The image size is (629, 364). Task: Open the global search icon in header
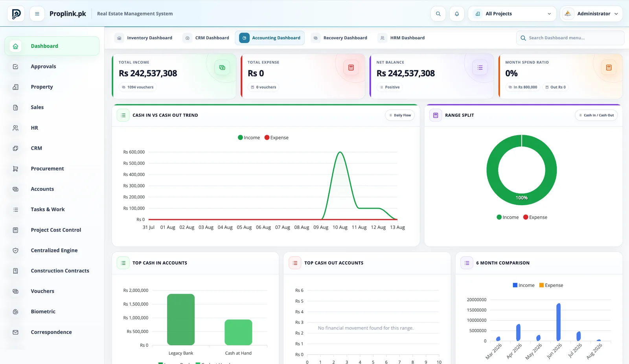pyautogui.click(x=438, y=14)
